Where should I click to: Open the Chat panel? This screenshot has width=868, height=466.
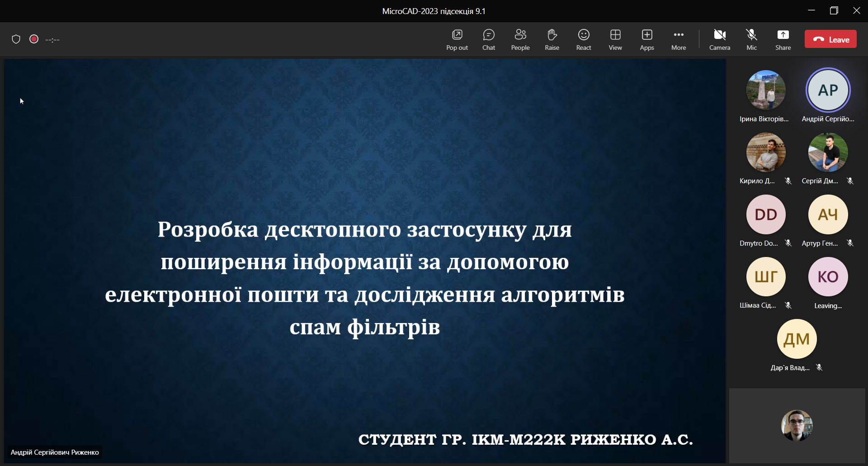488,39
